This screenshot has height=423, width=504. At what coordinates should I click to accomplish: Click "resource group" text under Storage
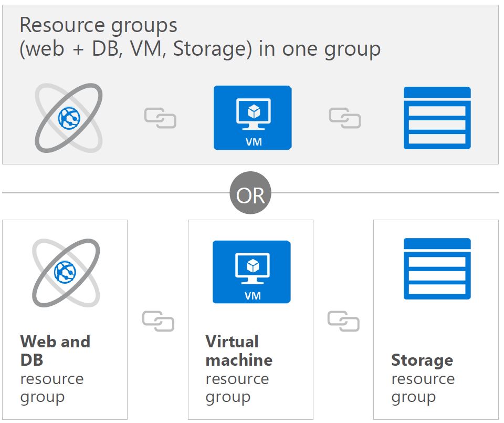423,388
